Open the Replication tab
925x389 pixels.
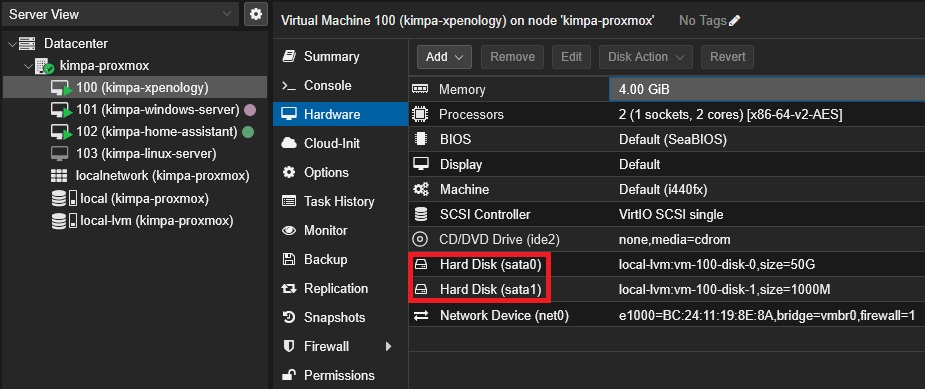pos(340,288)
